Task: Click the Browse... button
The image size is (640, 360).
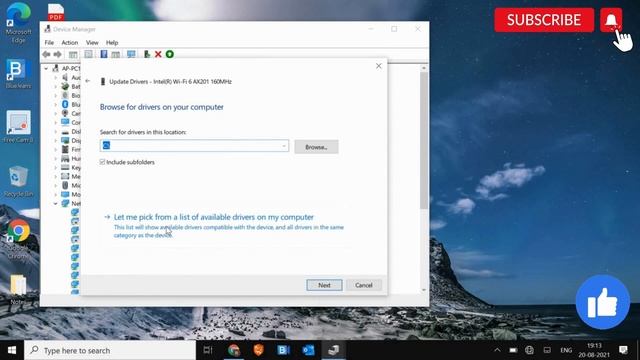Action: coord(316,147)
